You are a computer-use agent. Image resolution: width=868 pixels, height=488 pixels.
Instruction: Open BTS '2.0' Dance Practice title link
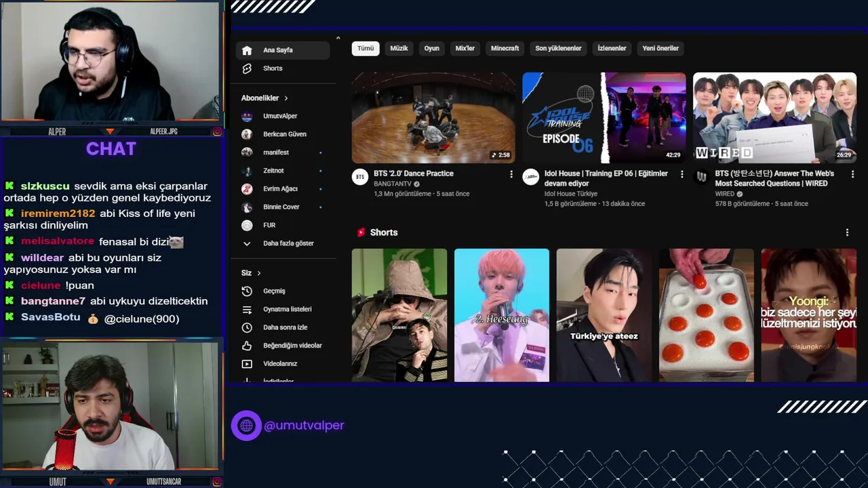point(414,174)
